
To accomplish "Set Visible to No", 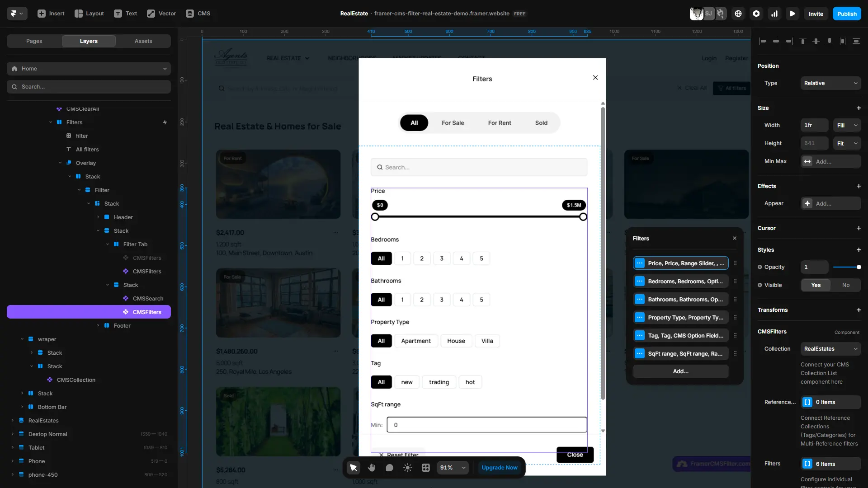I will [x=845, y=285].
